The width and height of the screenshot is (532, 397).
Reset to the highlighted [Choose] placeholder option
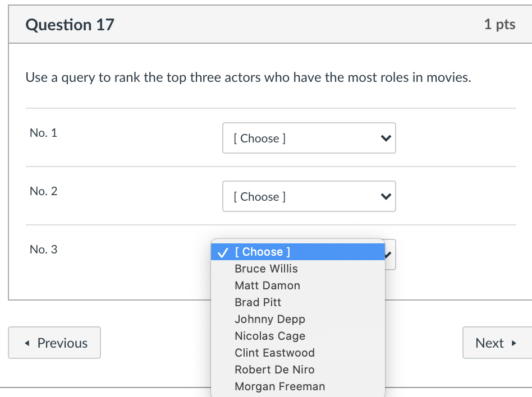pyautogui.click(x=263, y=252)
